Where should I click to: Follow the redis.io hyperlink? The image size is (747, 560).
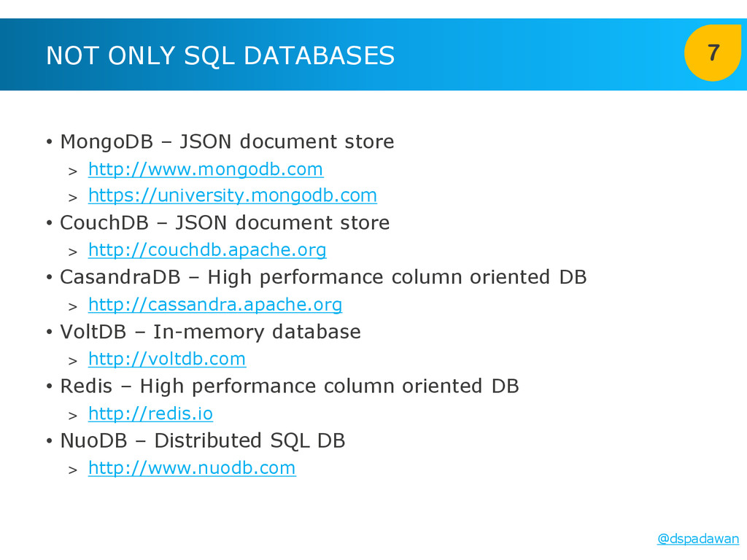click(150, 413)
